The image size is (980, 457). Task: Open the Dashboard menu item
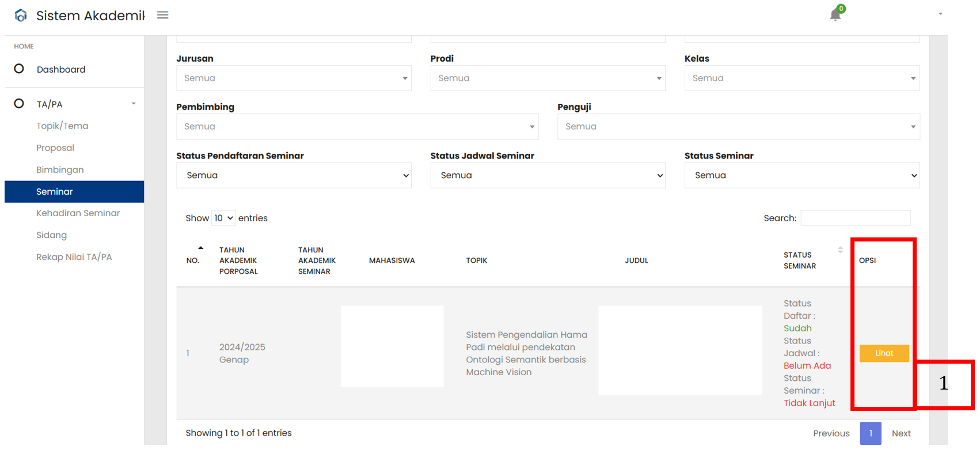coord(61,69)
